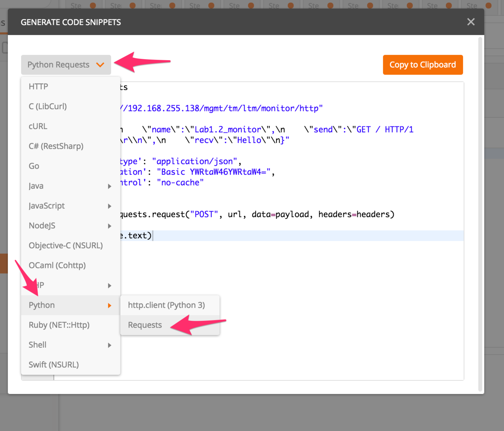Click the "no-cache" value in code
The width and height of the screenshot is (504, 431).
tap(180, 183)
